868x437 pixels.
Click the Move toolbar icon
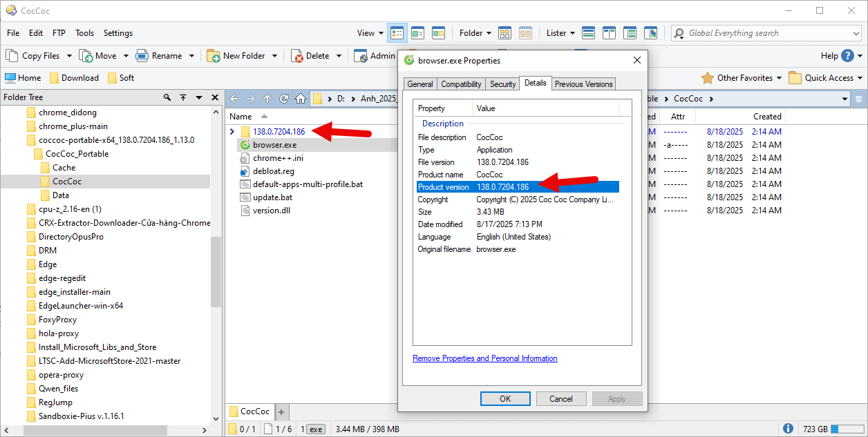[86, 55]
